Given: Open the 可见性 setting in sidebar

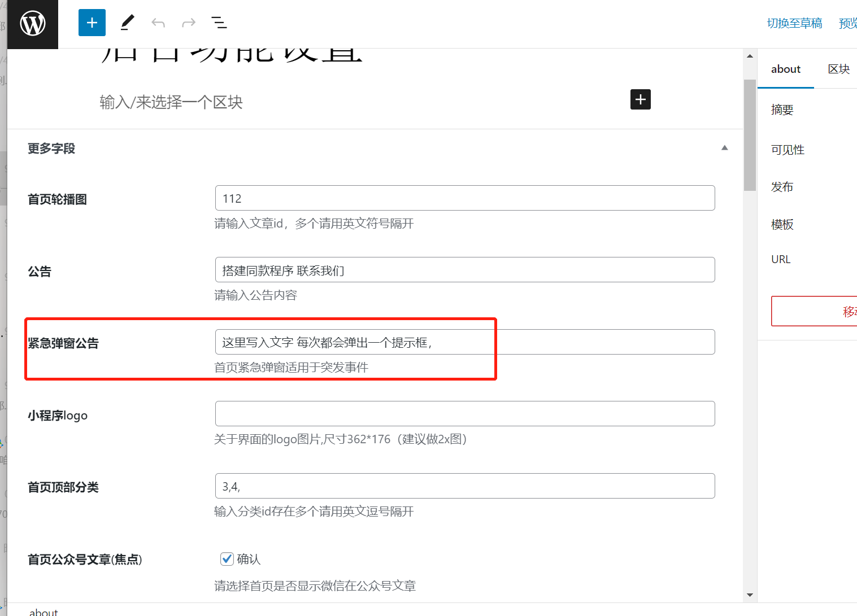Looking at the screenshot, I should (788, 150).
